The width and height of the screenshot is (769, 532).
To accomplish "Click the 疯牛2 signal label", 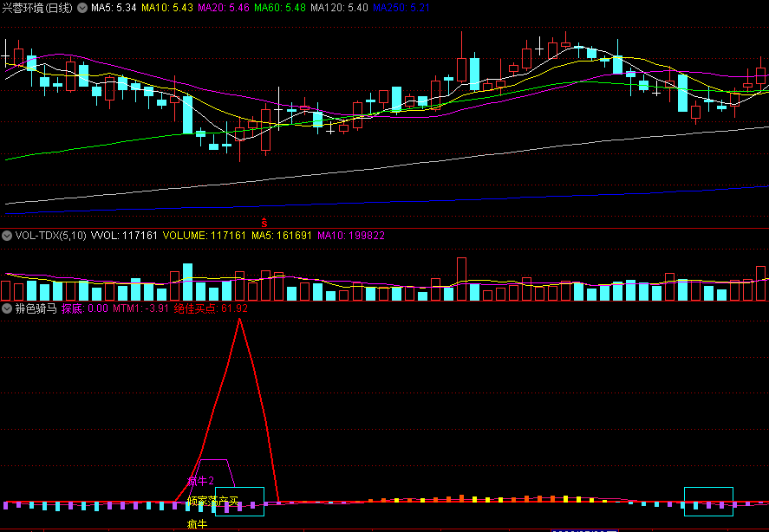I will [x=200, y=481].
